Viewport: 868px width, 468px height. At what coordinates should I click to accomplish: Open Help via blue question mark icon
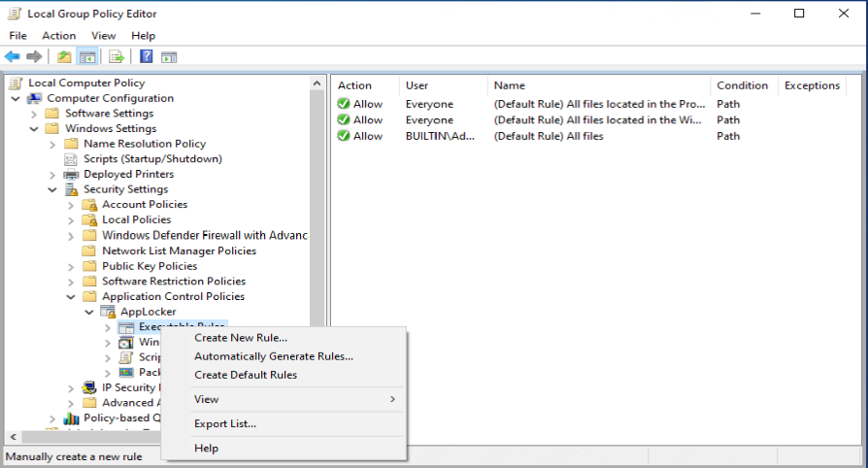coord(146,56)
